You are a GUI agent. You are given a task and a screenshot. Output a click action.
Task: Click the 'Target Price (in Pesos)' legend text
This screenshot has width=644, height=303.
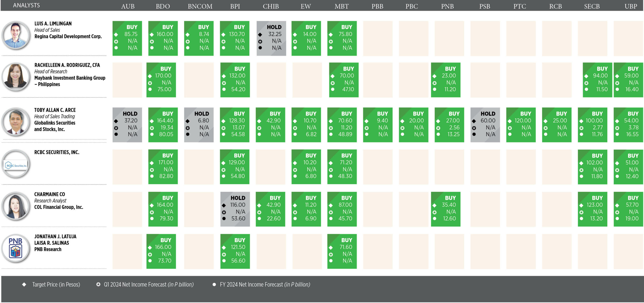[x=56, y=284]
